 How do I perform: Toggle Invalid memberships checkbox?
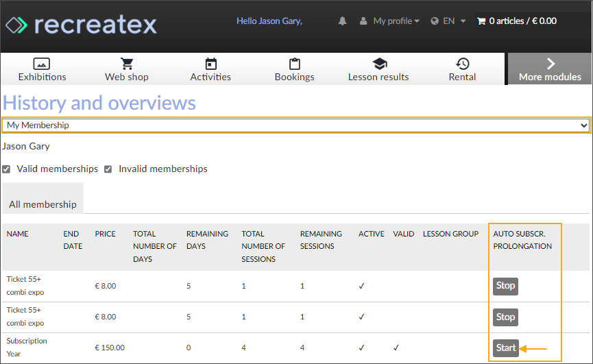(108, 169)
